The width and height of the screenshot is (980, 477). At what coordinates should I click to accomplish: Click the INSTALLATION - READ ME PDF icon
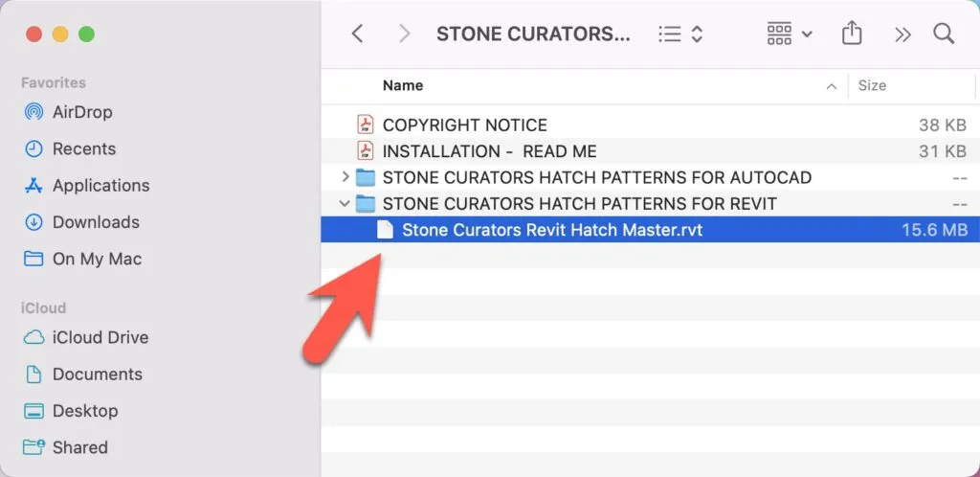click(365, 151)
